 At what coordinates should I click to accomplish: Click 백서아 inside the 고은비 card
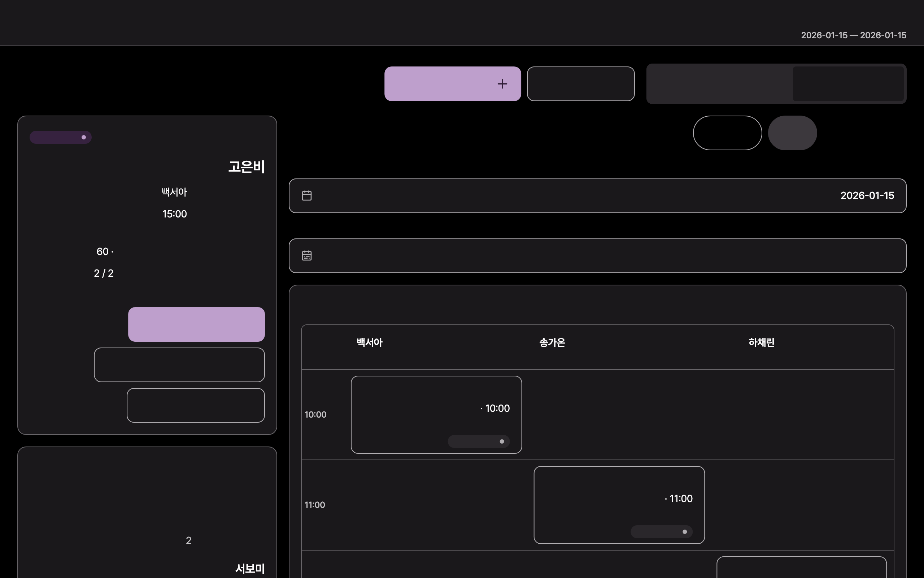(x=174, y=192)
